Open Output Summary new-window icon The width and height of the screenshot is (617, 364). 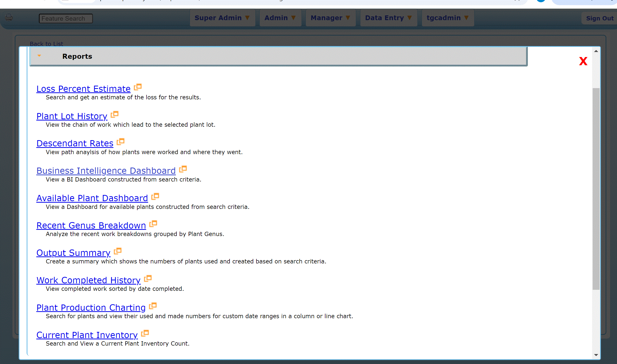click(118, 251)
